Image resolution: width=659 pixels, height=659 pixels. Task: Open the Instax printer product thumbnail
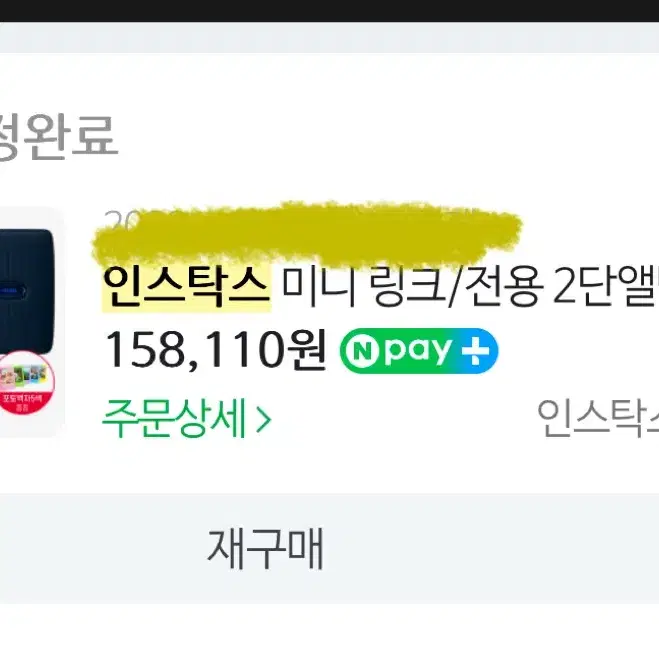coord(32,322)
